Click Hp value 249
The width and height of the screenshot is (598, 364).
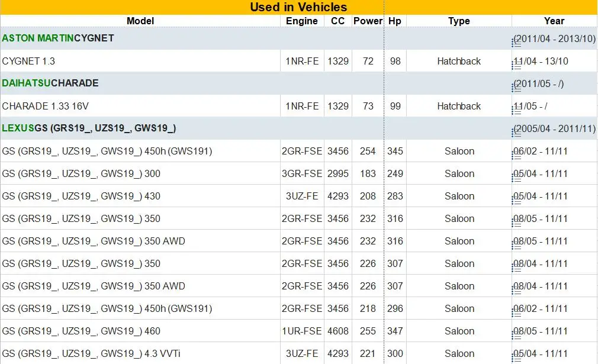[x=395, y=173]
